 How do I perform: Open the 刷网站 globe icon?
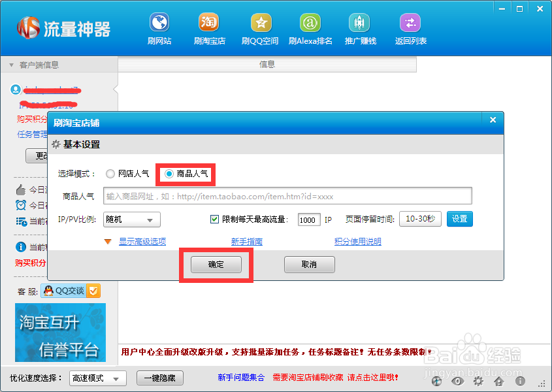pos(159,23)
